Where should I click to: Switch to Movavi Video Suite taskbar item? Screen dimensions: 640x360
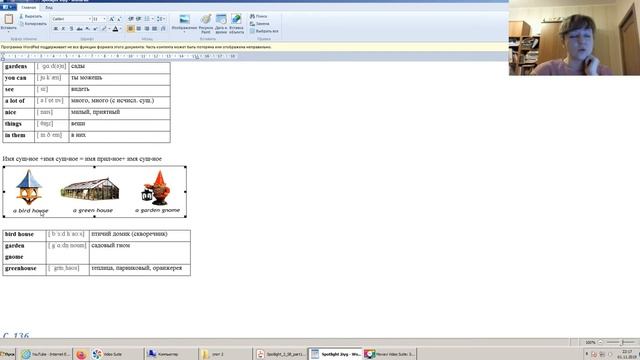click(x=389, y=354)
